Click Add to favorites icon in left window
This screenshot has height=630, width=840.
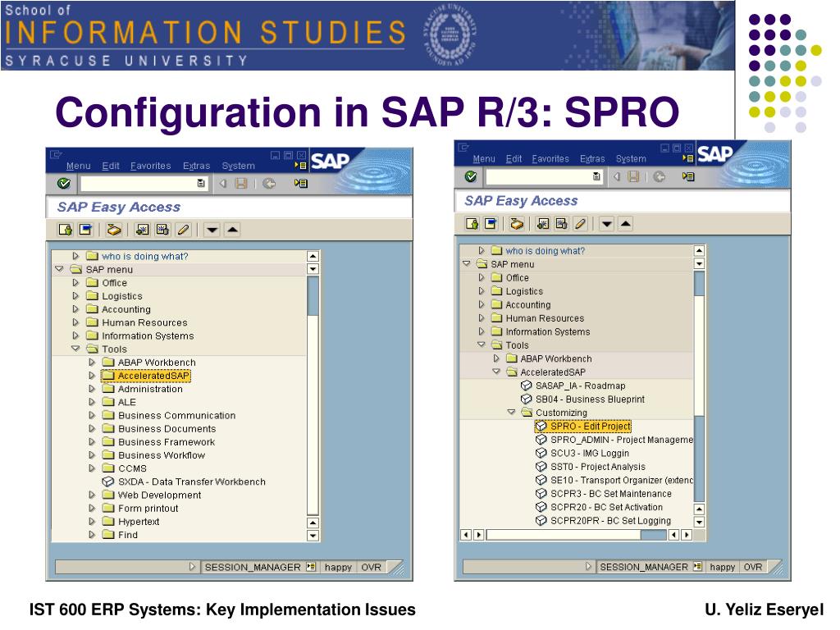point(143,230)
